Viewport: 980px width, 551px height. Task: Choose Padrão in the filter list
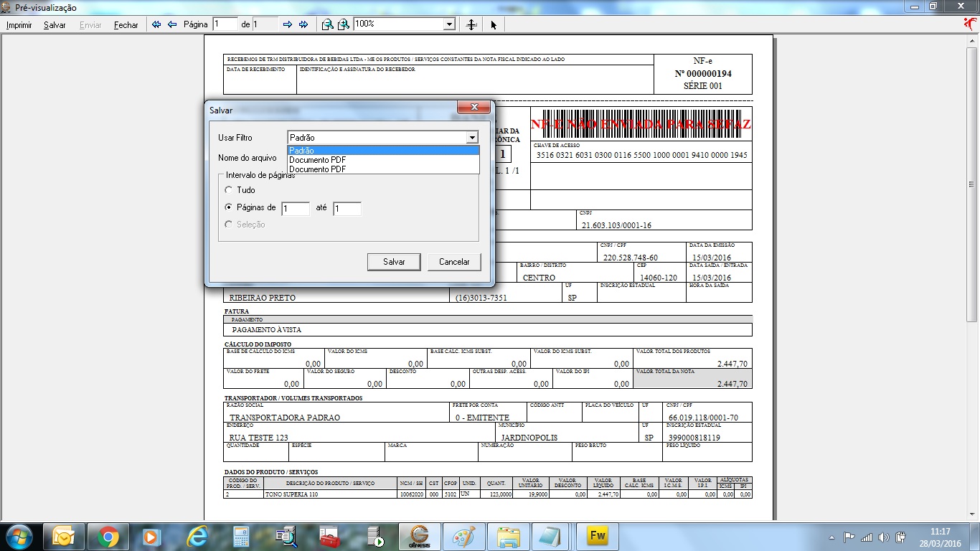(383, 151)
